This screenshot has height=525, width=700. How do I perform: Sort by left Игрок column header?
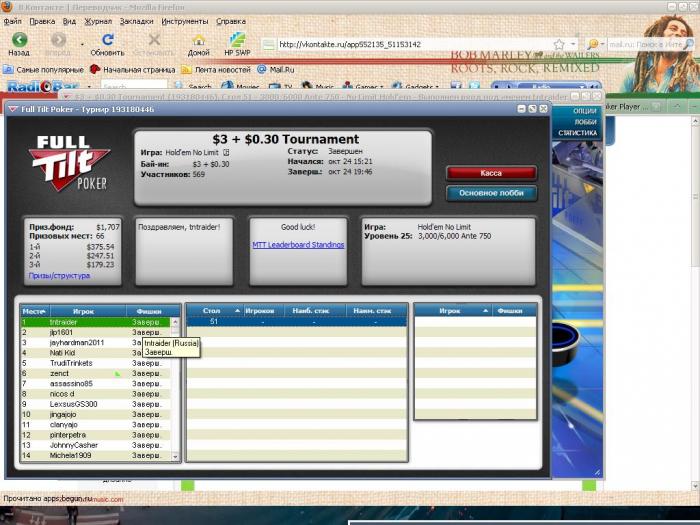click(x=88, y=311)
